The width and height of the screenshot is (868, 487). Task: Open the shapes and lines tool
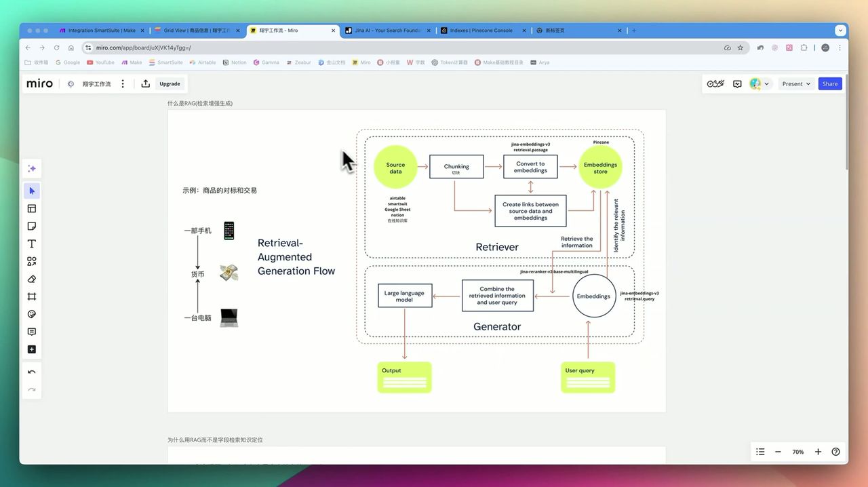click(x=32, y=261)
